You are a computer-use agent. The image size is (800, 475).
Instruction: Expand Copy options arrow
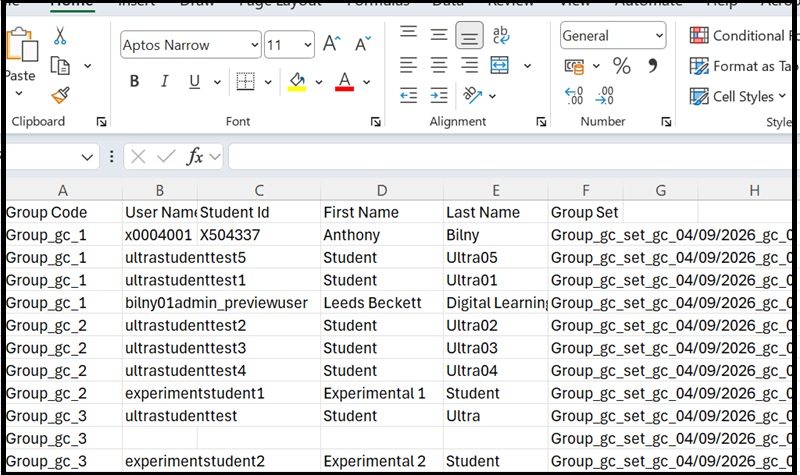pyautogui.click(x=88, y=66)
